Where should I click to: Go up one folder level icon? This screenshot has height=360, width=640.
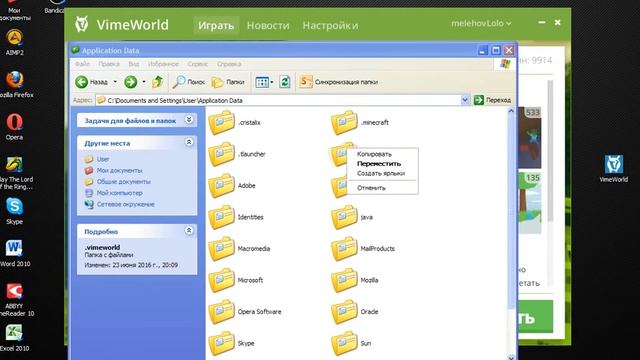pyautogui.click(x=158, y=82)
